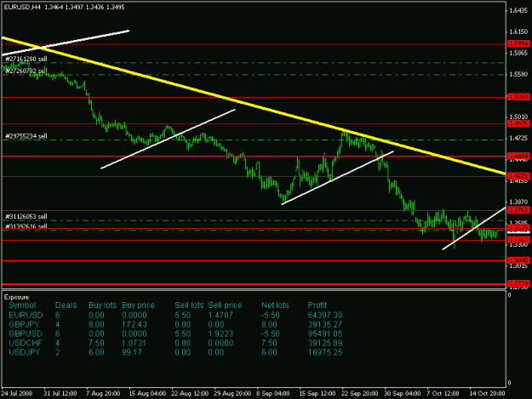Click the EURUSD sell price 1.4707
Viewport: 532px width, 399px height.
(x=220, y=315)
